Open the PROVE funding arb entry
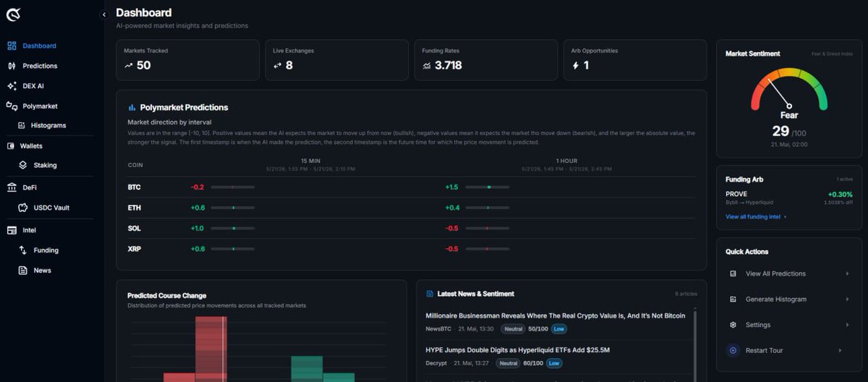868x382 pixels. tap(788, 198)
